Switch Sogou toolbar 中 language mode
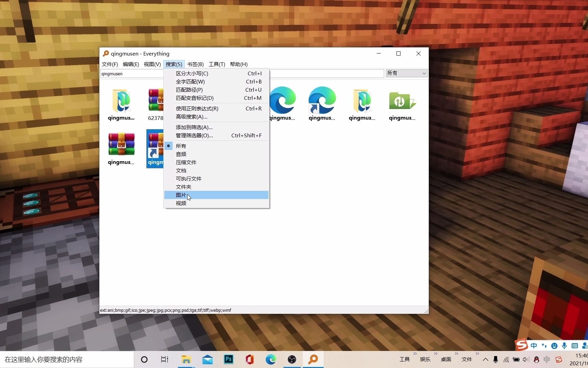 click(x=534, y=346)
